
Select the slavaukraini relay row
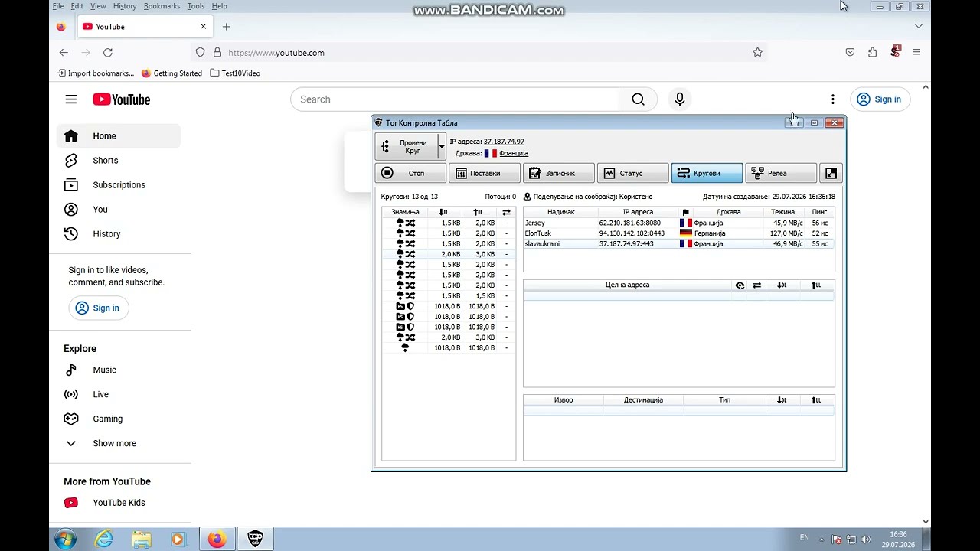click(x=678, y=243)
